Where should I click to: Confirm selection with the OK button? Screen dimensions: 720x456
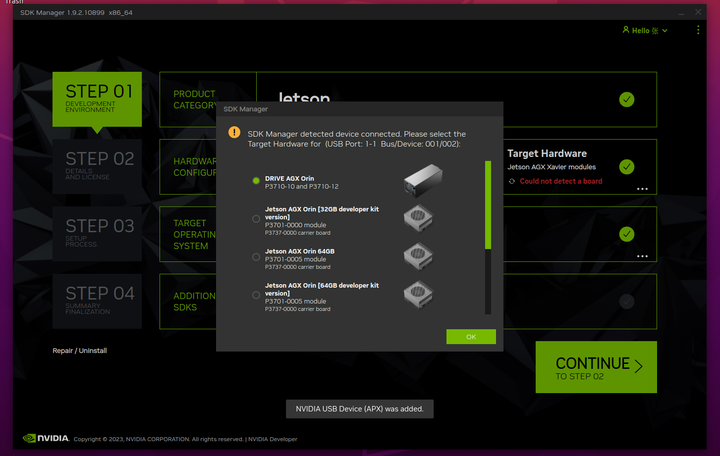(471, 337)
